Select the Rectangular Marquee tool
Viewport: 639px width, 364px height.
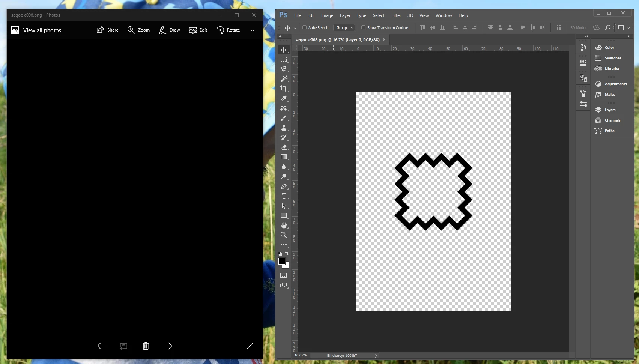[x=284, y=59]
